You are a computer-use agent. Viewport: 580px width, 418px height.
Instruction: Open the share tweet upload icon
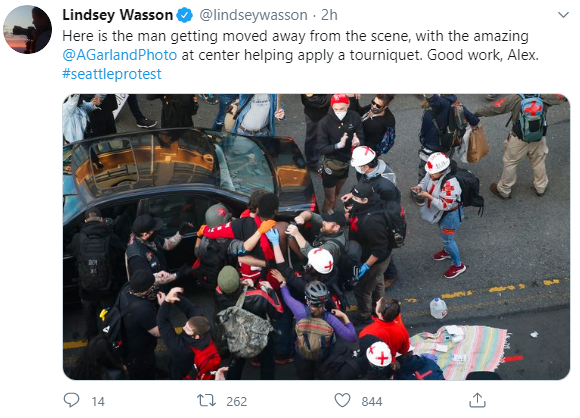click(x=477, y=400)
